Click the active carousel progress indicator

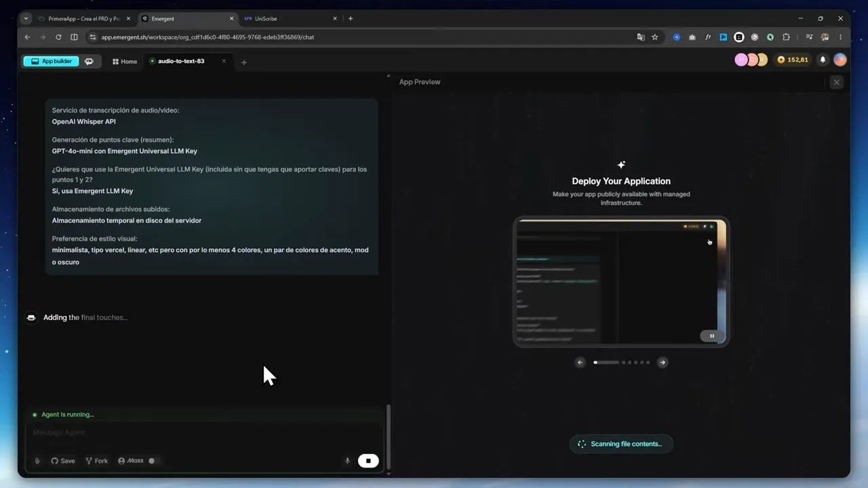(606, 362)
